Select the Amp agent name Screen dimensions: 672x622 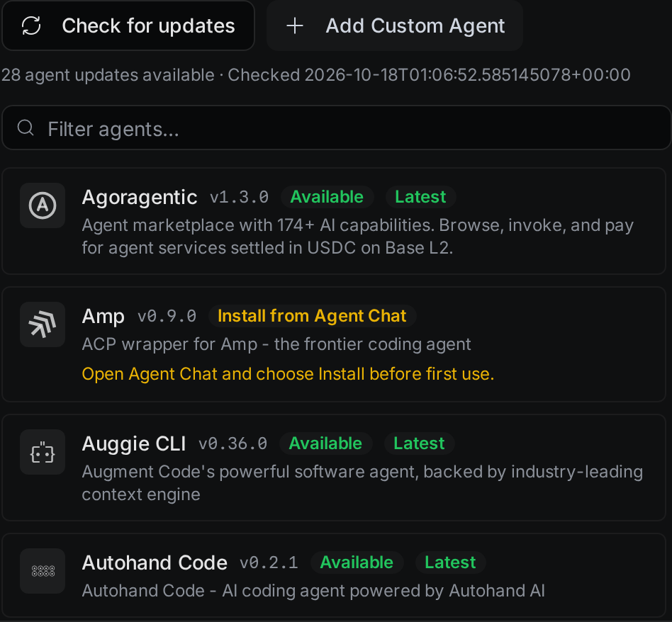[x=103, y=317]
